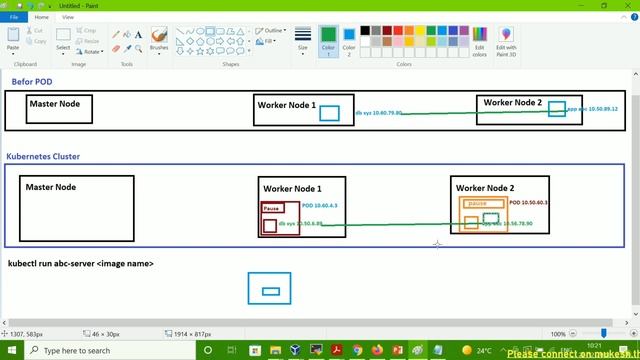640x360 pixels.
Task: Pick the Oval shape
Action: 200,31
